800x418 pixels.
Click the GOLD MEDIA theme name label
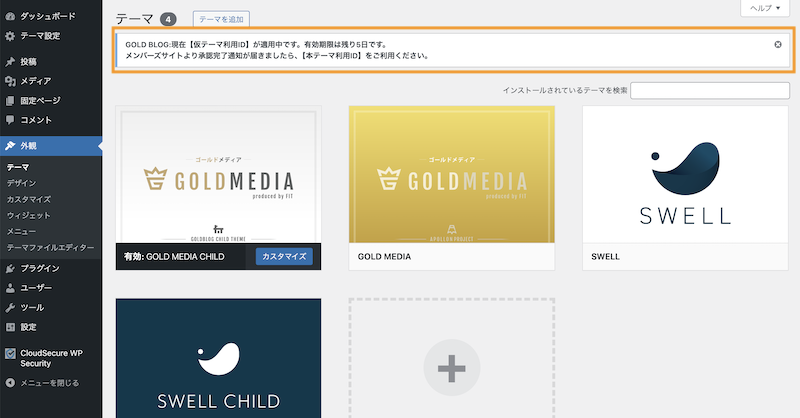tap(384, 257)
